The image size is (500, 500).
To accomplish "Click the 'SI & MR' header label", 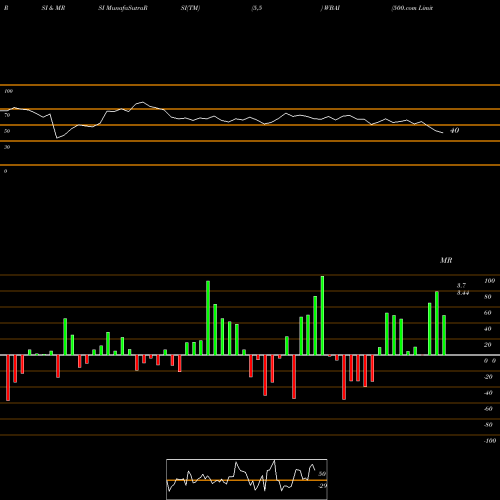I will (53, 8).
